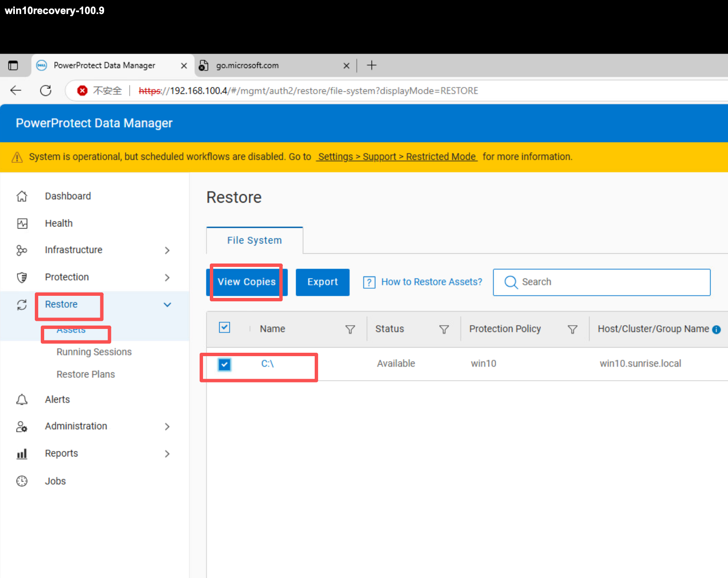Click the Available status cell
728x578 pixels.
pos(396,364)
